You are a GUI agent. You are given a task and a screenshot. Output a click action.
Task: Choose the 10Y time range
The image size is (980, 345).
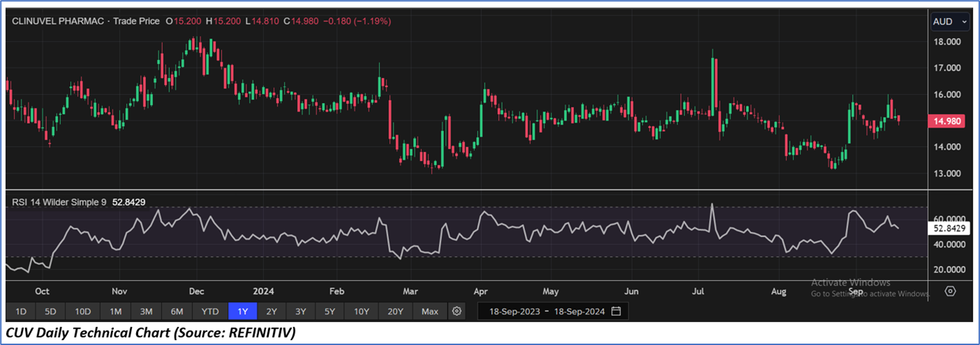click(361, 311)
